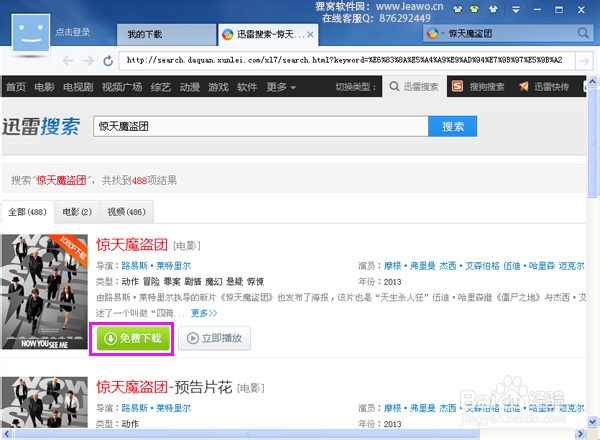
Task: Select 迅雷搜索 search type
Action: pos(414,87)
